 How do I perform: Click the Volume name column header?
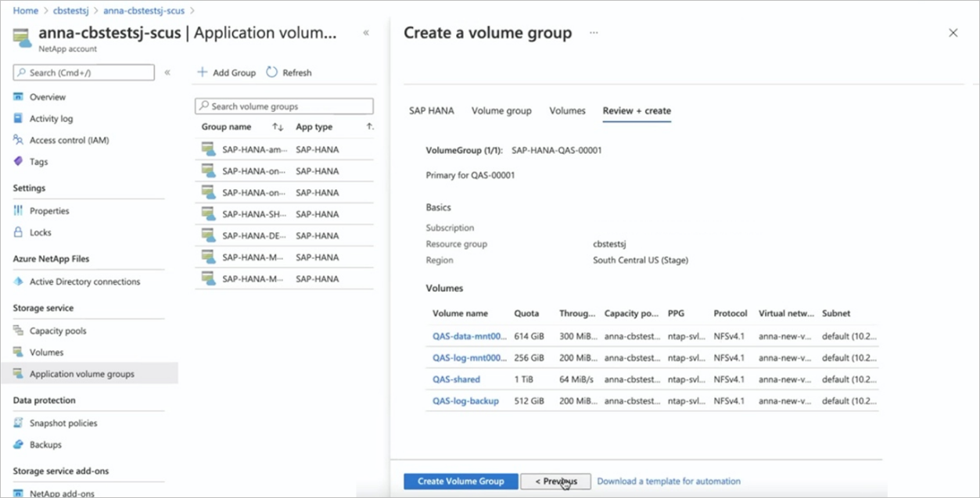(460, 313)
